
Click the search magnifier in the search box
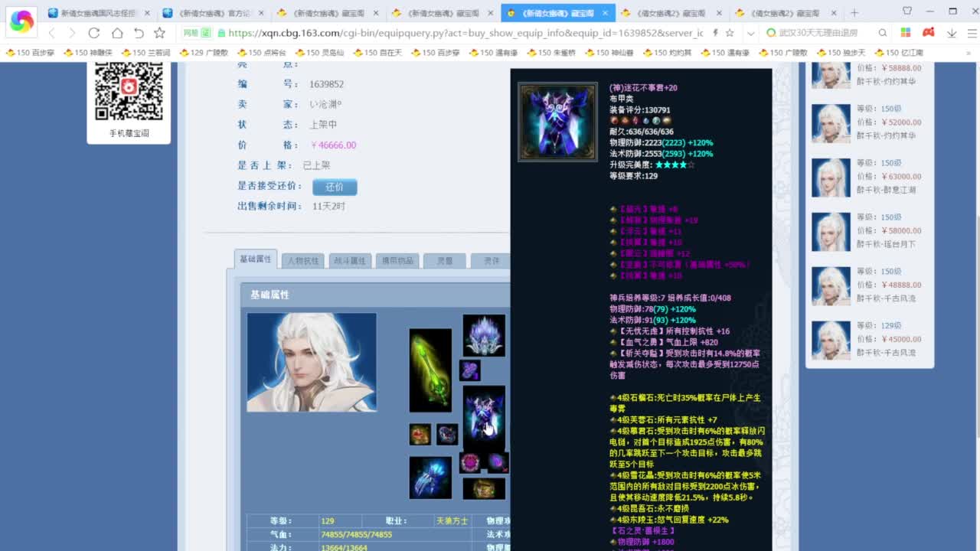point(882,34)
